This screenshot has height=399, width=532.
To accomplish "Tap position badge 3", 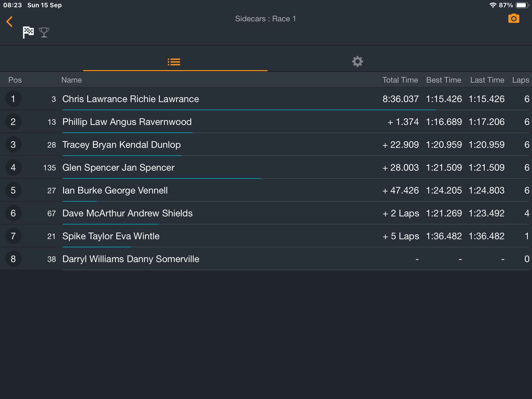I will tap(13, 145).
